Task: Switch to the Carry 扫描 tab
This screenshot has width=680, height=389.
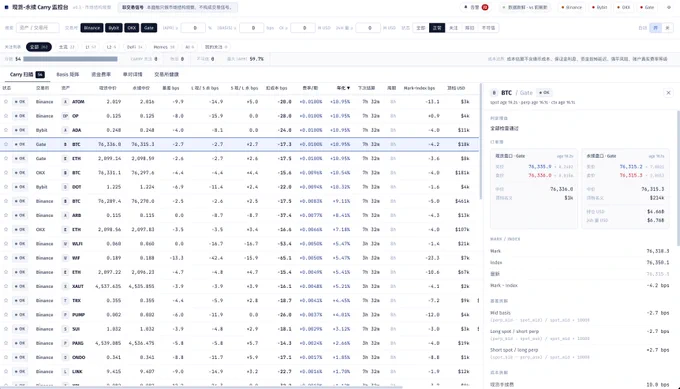Action: 27,75
